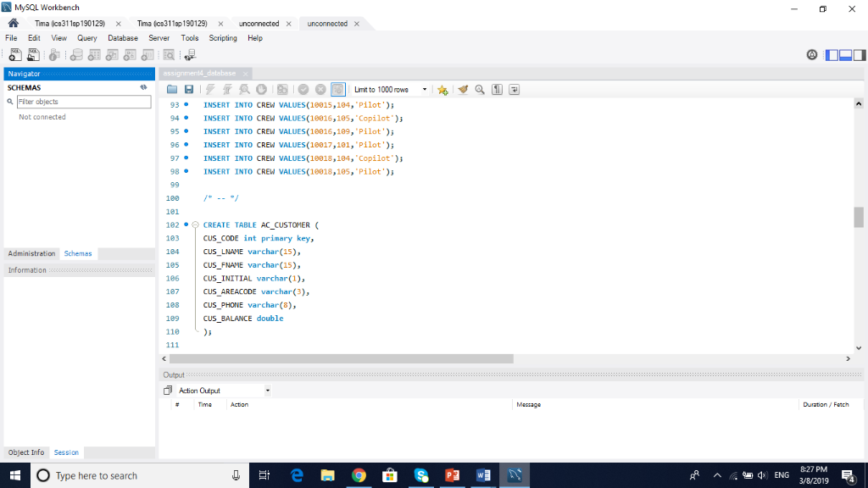Toggle wrapping of long lines
Viewport: 868px width, 488px height.
tap(514, 89)
